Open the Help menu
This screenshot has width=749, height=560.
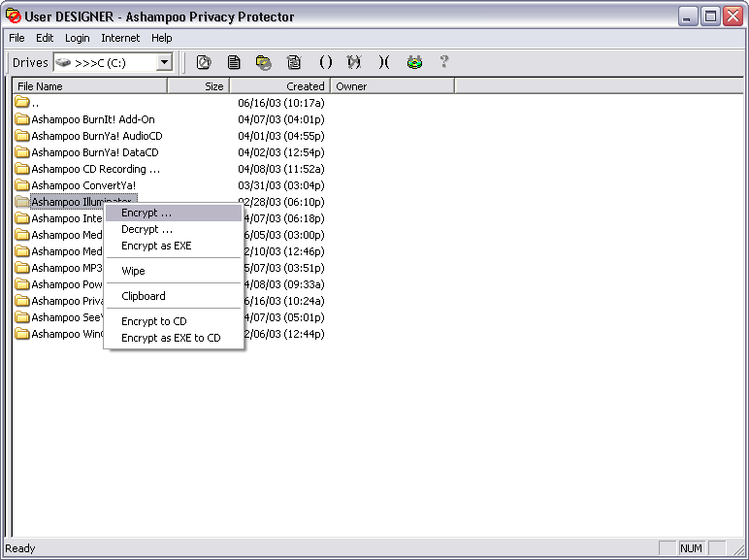point(161,38)
